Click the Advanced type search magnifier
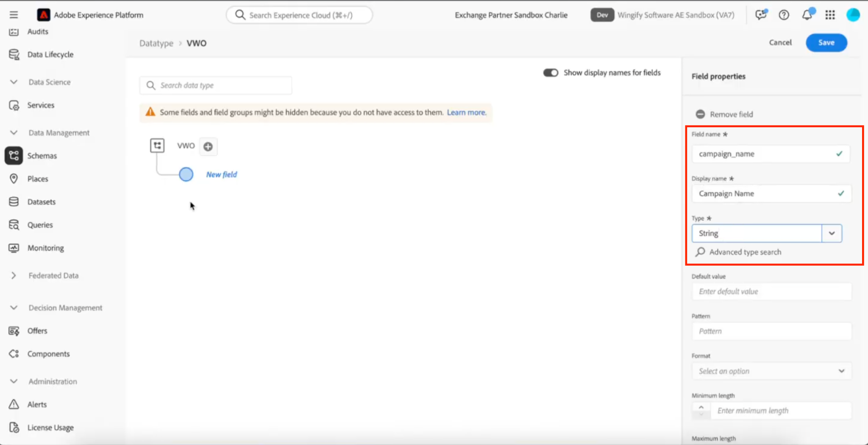The height and width of the screenshot is (445, 868). tap(700, 252)
